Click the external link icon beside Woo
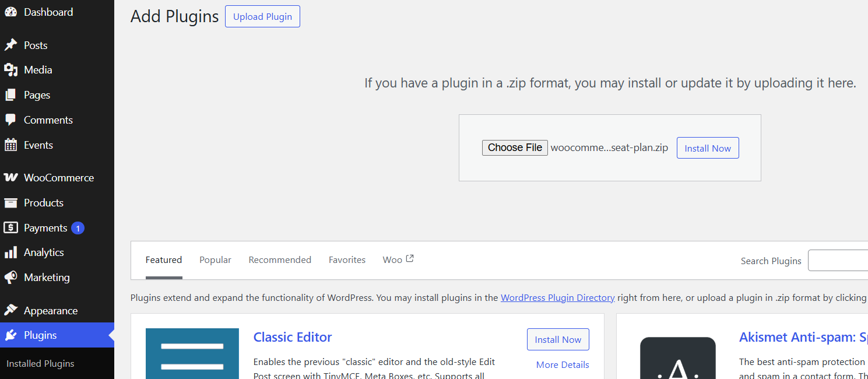The width and height of the screenshot is (868, 379). tap(410, 258)
